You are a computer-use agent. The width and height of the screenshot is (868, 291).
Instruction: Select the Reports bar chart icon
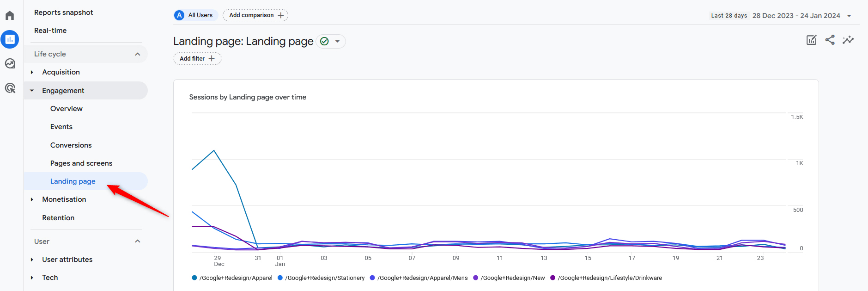[10, 39]
